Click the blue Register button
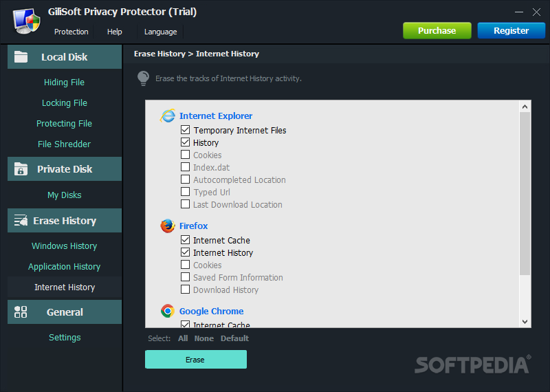 [x=511, y=30]
